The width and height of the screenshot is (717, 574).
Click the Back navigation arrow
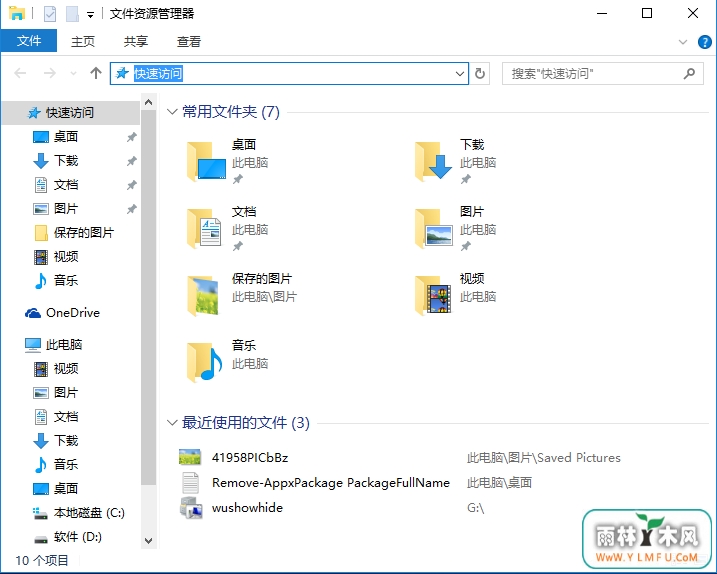tap(20, 73)
